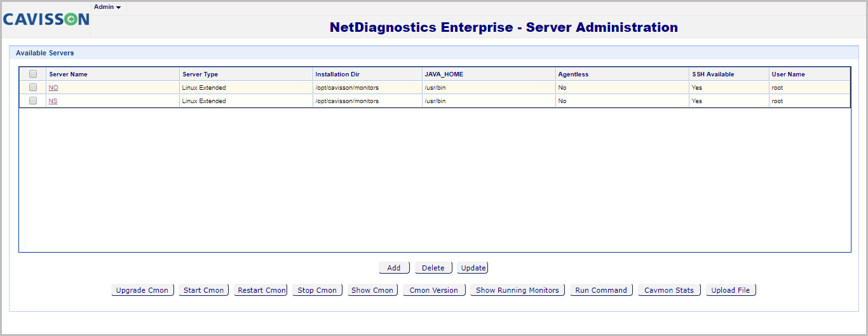
Task: Click the Add server button
Action: tap(394, 268)
